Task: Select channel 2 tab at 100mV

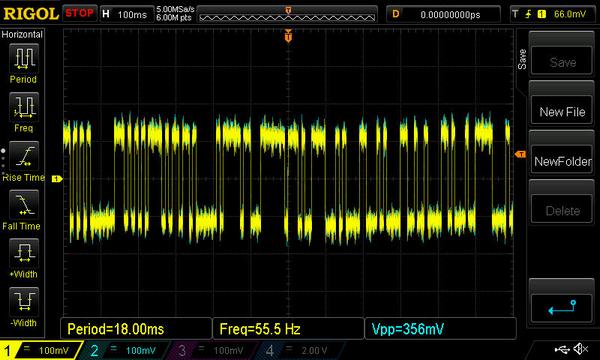Action: click(x=124, y=350)
